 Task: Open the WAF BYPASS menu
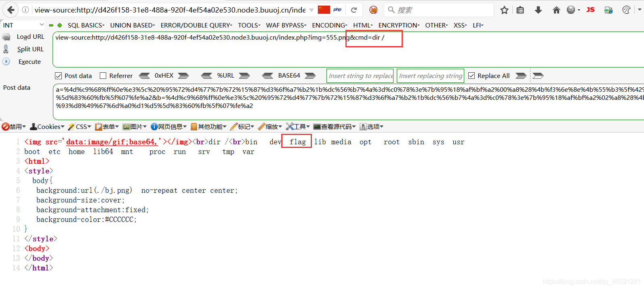286,25
